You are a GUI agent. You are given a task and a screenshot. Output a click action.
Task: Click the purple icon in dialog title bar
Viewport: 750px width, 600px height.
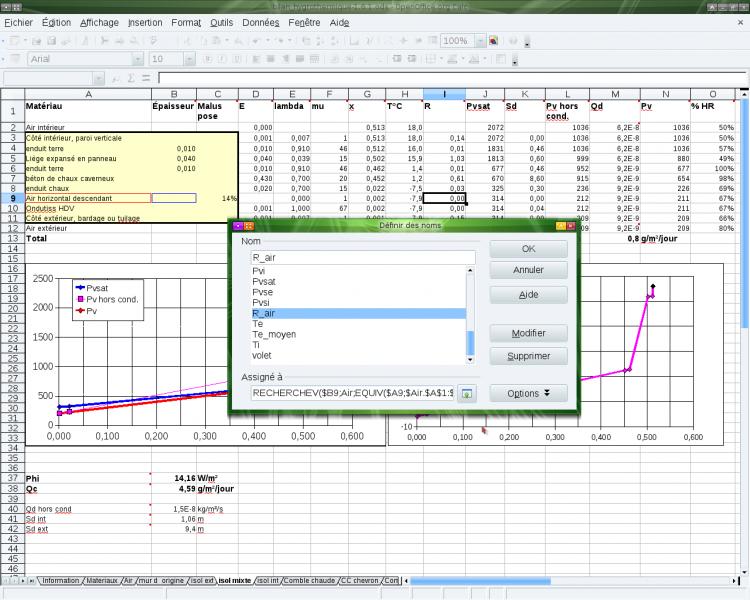pos(238,226)
